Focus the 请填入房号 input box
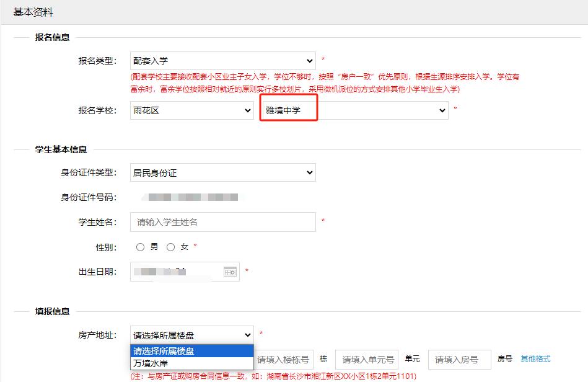The height and width of the screenshot is (382, 588). tap(459, 360)
